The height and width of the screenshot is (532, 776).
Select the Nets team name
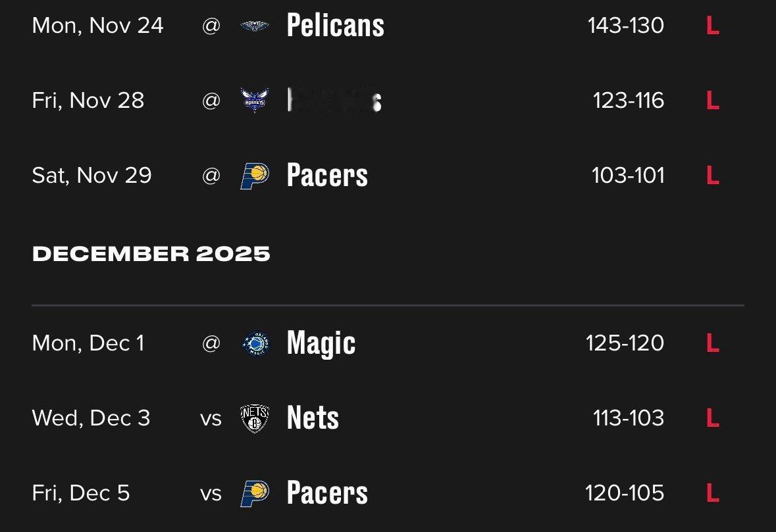[x=313, y=418]
